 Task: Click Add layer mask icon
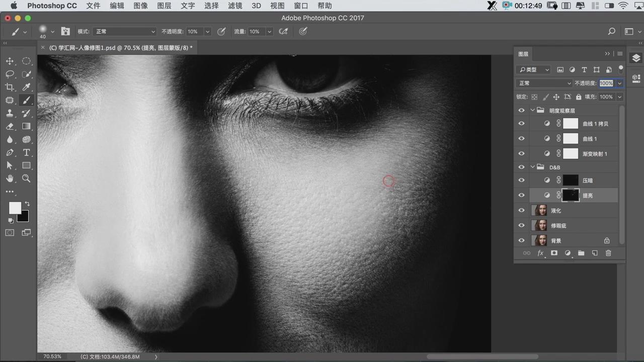[x=554, y=253]
